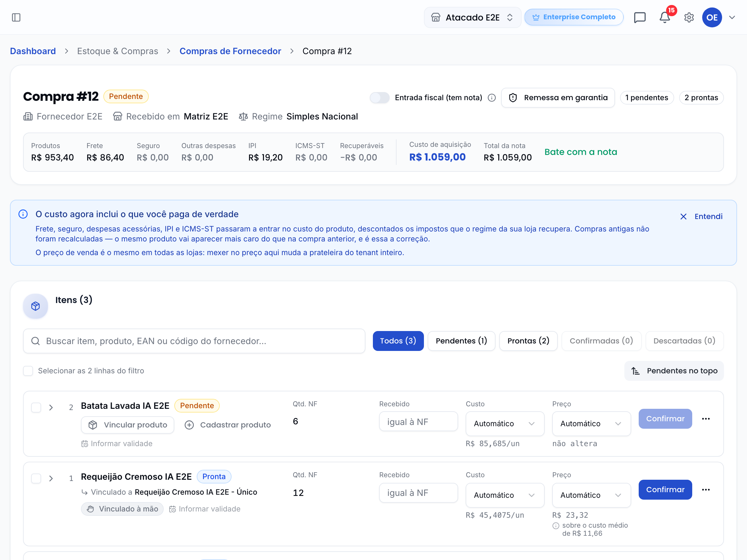The image size is (747, 560).
Task: Open Preço Automático dropdown for Batata Lavada
Action: 591,424
